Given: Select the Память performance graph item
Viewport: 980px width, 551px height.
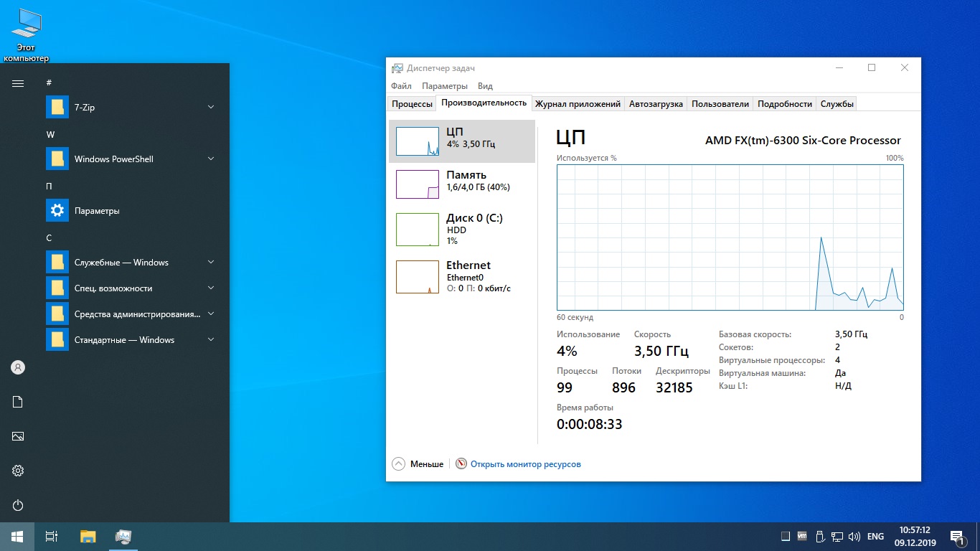Looking at the screenshot, I should tap(462, 184).
